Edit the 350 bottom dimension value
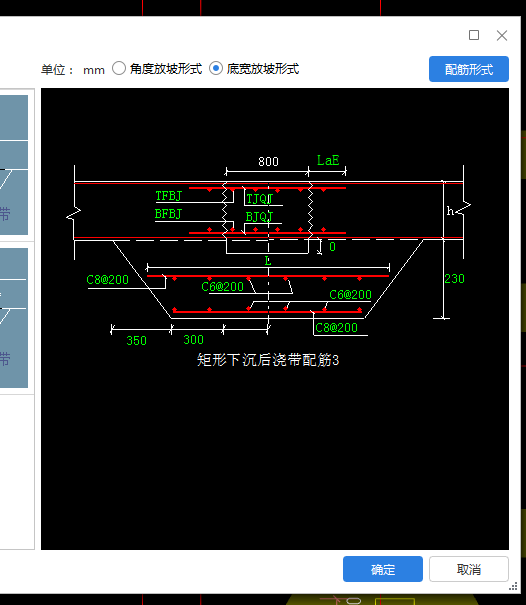 click(x=136, y=341)
